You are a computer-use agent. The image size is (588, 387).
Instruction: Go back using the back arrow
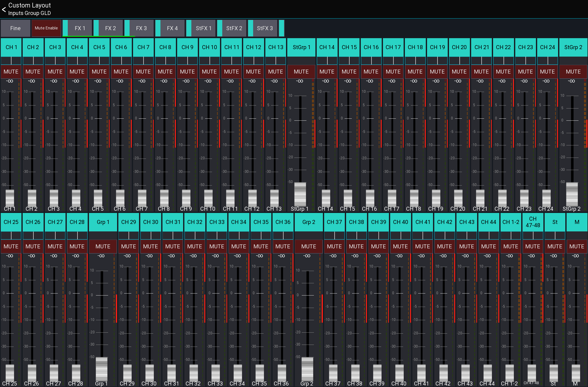tap(4, 9)
